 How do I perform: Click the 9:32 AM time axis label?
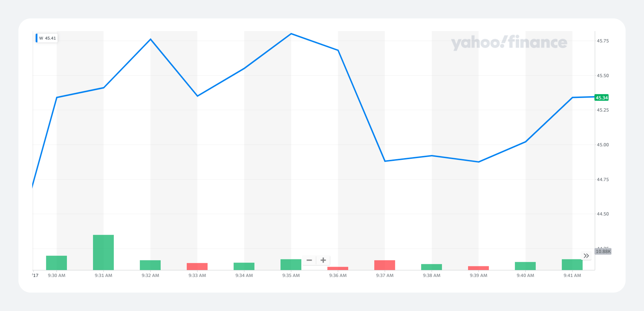pyautogui.click(x=150, y=275)
